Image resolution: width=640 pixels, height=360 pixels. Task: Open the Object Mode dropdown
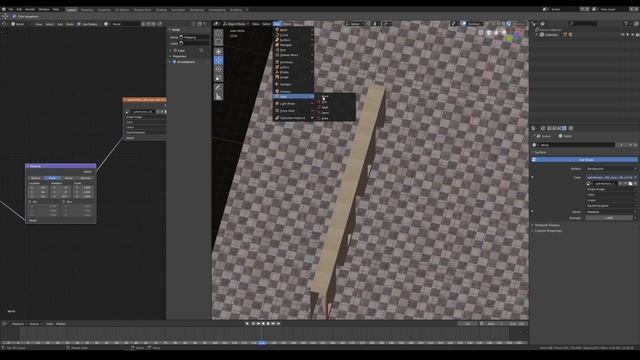coord(236,24)
